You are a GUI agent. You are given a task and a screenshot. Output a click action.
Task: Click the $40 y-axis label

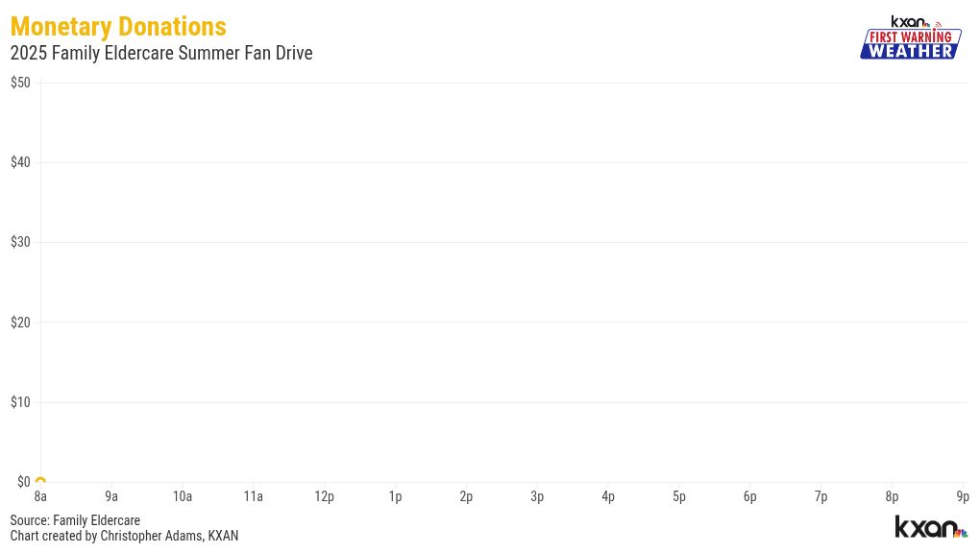[20, 162]
